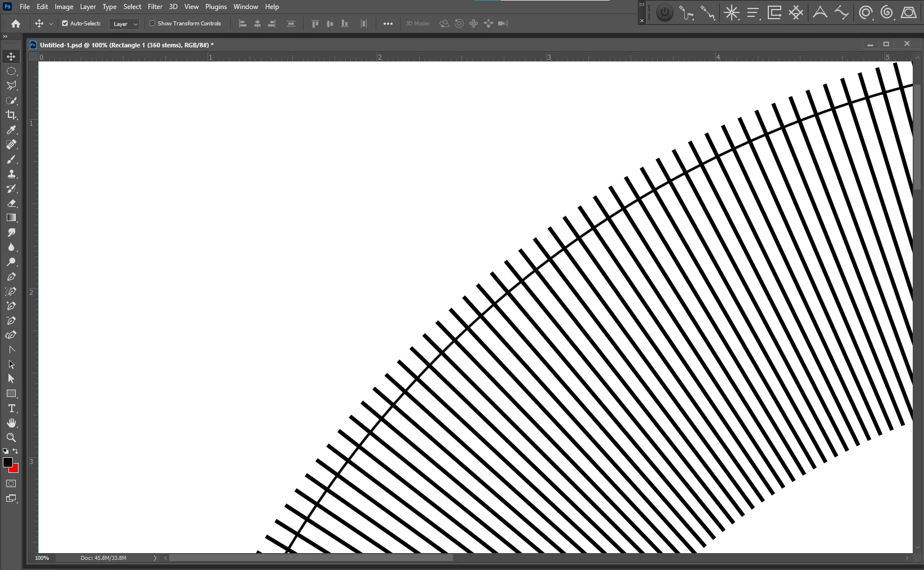This screenshot has width=924, height=570.
Task: Click the horizontal parallel lines icon in plugin panel
Action: point(753,12)
